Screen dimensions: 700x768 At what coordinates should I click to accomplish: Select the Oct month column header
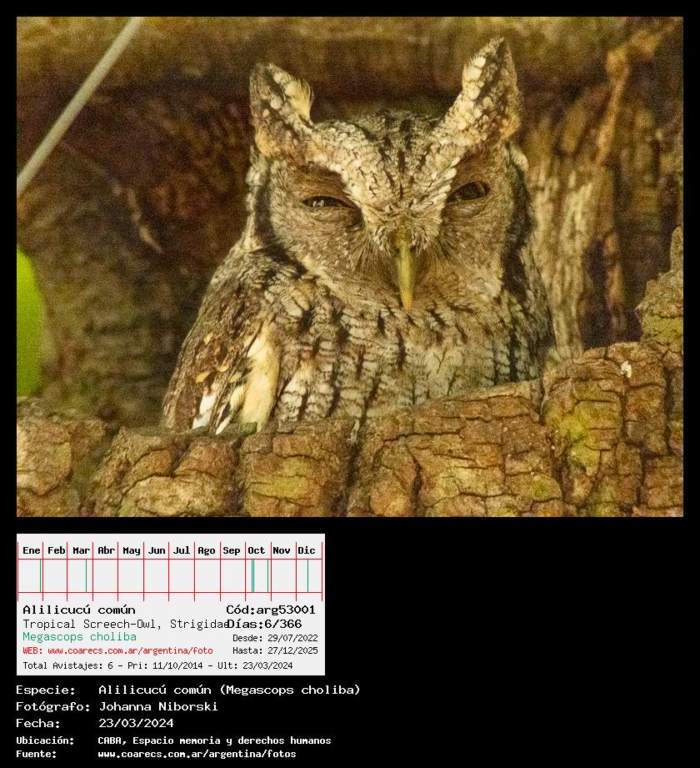pyautogui.click(x=257, y=550)
